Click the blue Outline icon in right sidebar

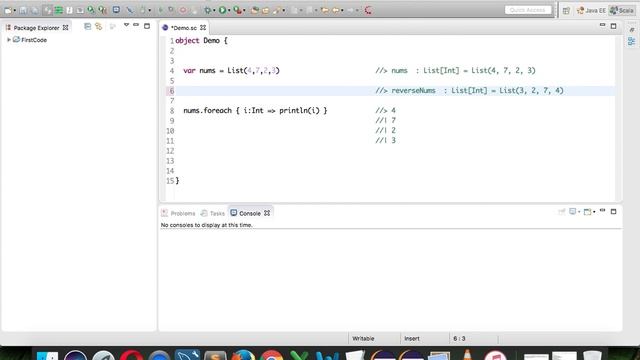click(631, 41)
